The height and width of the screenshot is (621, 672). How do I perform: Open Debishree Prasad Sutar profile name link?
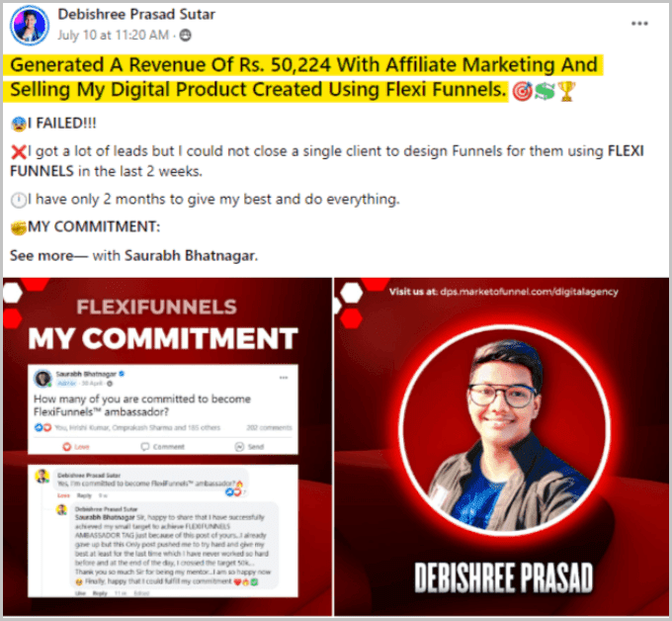click(136, 14)
